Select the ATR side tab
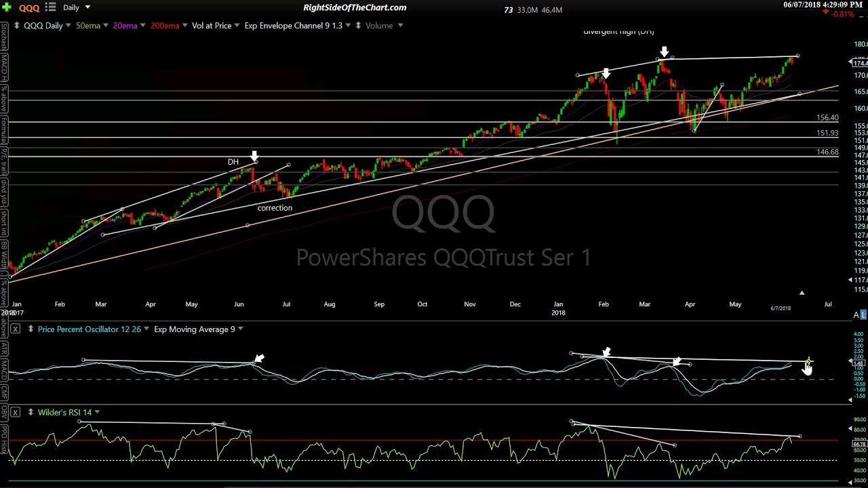Viewport: 868px width, 488px height. [4, 350]
